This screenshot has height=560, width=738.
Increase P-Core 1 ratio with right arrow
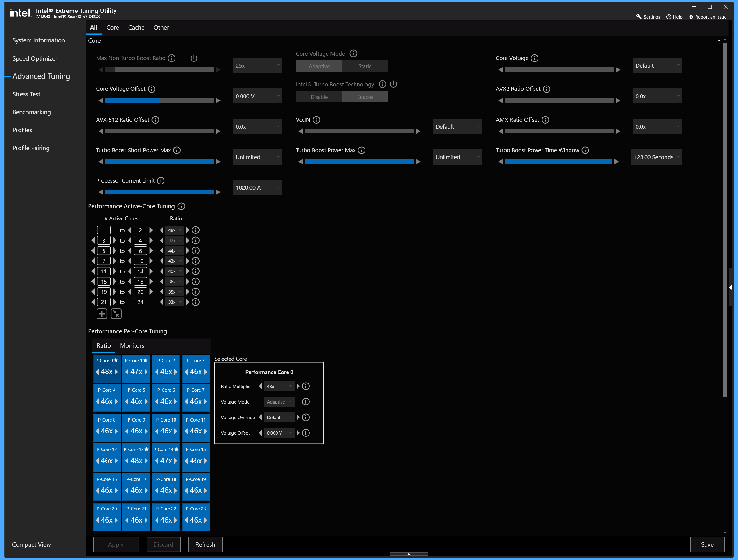(146, 372)
